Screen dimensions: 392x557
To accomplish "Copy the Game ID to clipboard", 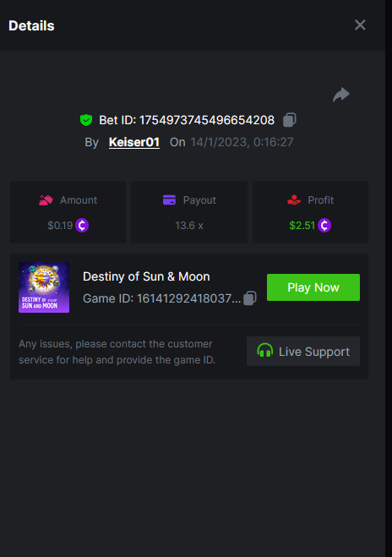I will (x=250, y=298).
